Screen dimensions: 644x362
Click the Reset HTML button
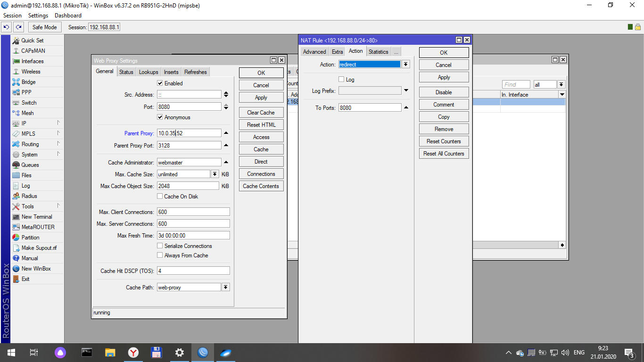click(261, 125)
